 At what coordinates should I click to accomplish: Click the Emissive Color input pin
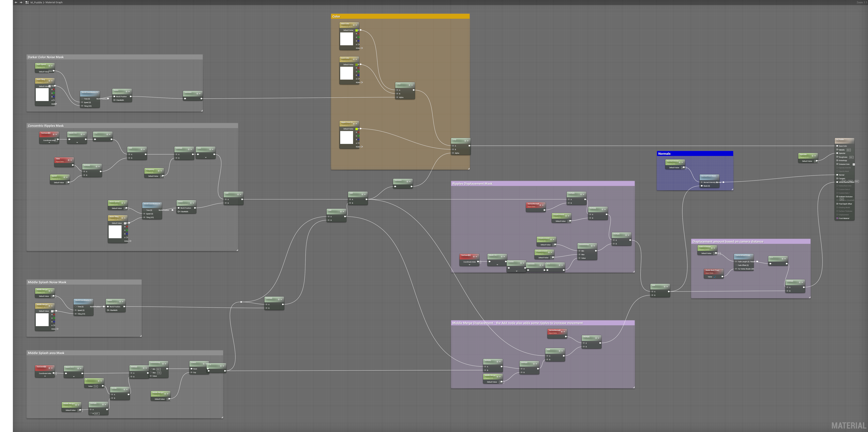837,164
